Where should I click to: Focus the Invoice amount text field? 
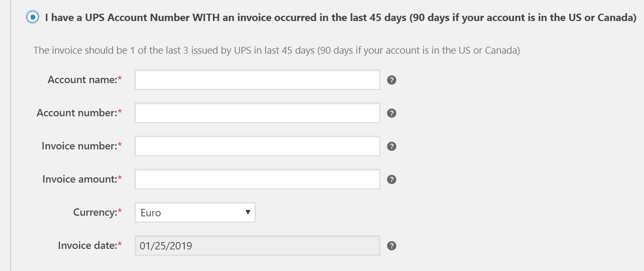pyautogui.click(x=257, y=179)
